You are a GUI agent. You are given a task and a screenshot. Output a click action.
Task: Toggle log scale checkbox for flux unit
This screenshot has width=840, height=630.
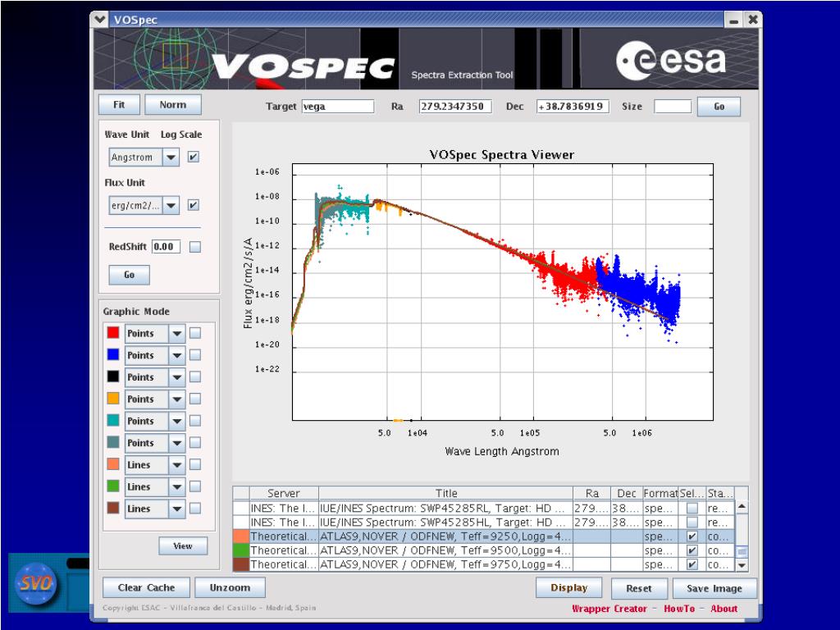pyautogui.click(x=194, y=205)
